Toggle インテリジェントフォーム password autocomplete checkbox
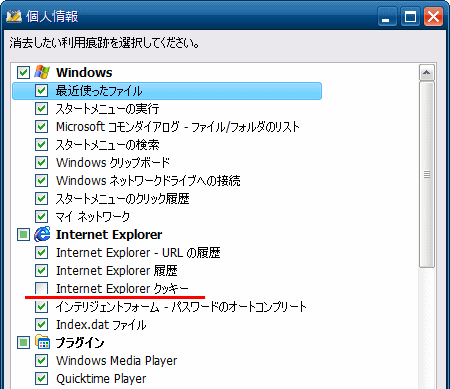 41,306
